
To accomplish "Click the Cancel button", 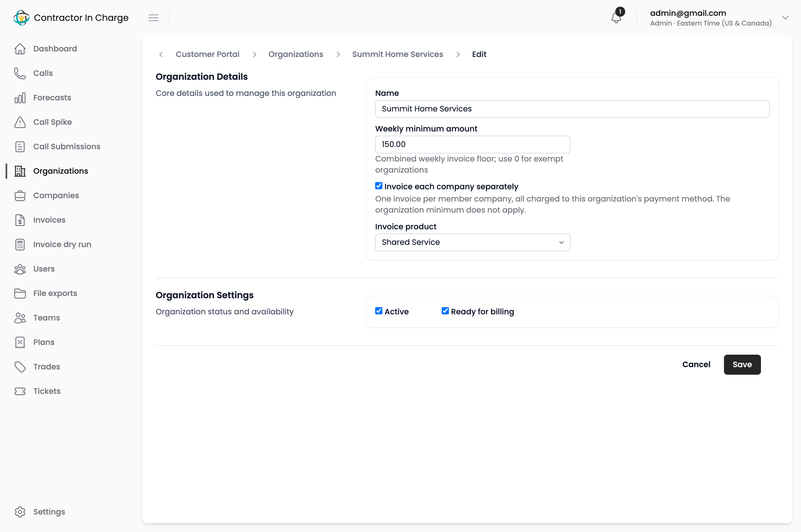I will pyautogui.click(x=696, y=364).
